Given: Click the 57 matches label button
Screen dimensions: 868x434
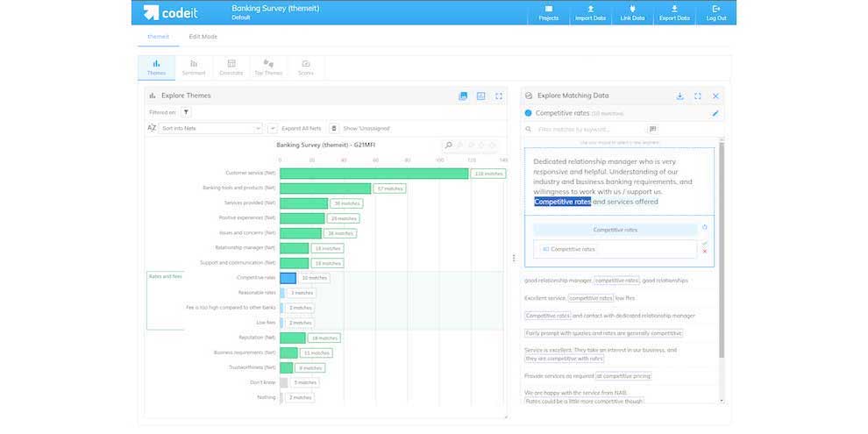Looking at the screenshot, I should (x=388, y=189).
